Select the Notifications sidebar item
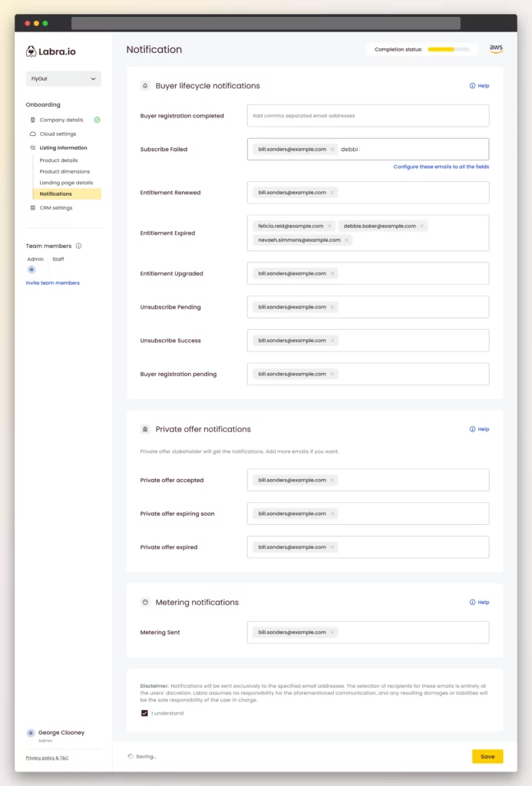 click(x=67, y=193)
